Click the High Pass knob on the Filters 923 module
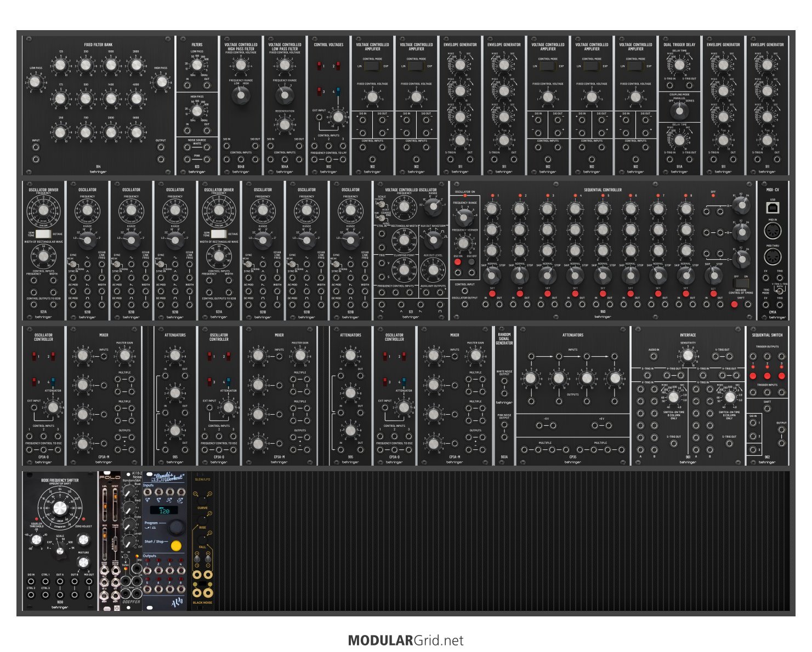The image size is (812, 652). [x=197, y=111]
